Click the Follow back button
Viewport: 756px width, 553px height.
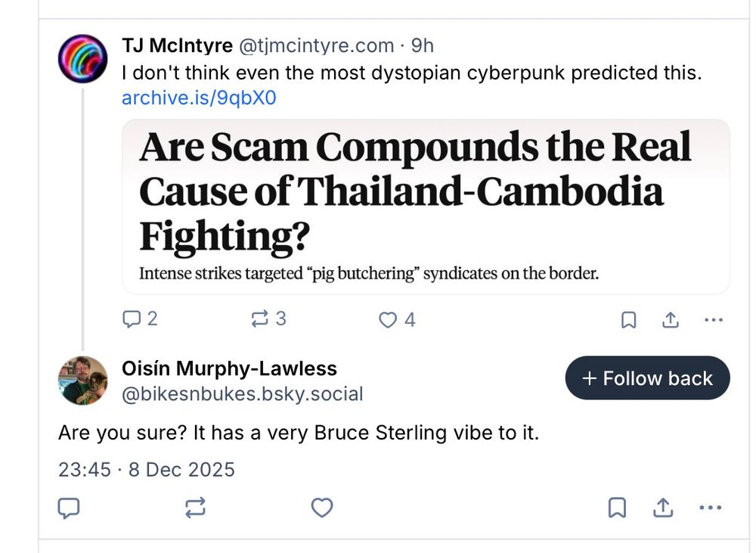pos(647,378)
